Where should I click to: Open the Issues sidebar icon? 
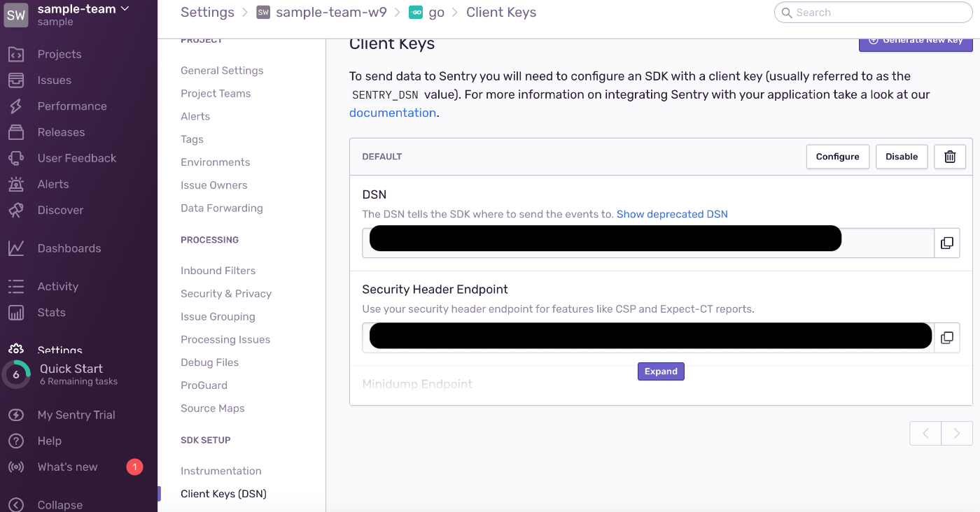point(16,80)
